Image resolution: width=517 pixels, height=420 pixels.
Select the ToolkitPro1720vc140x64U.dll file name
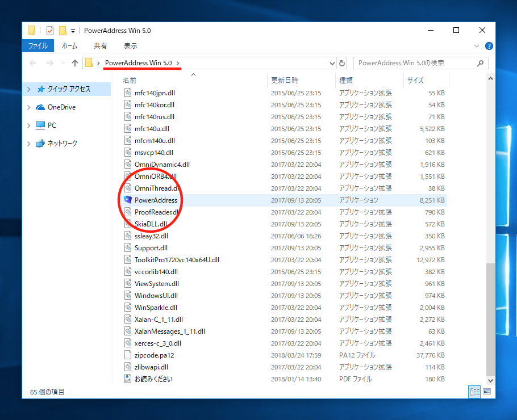coord(177,260)
